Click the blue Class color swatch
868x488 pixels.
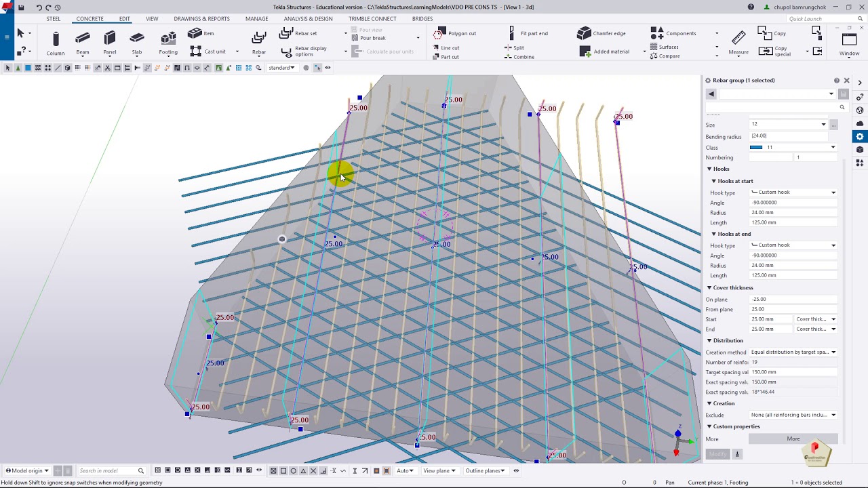[756, 147]
